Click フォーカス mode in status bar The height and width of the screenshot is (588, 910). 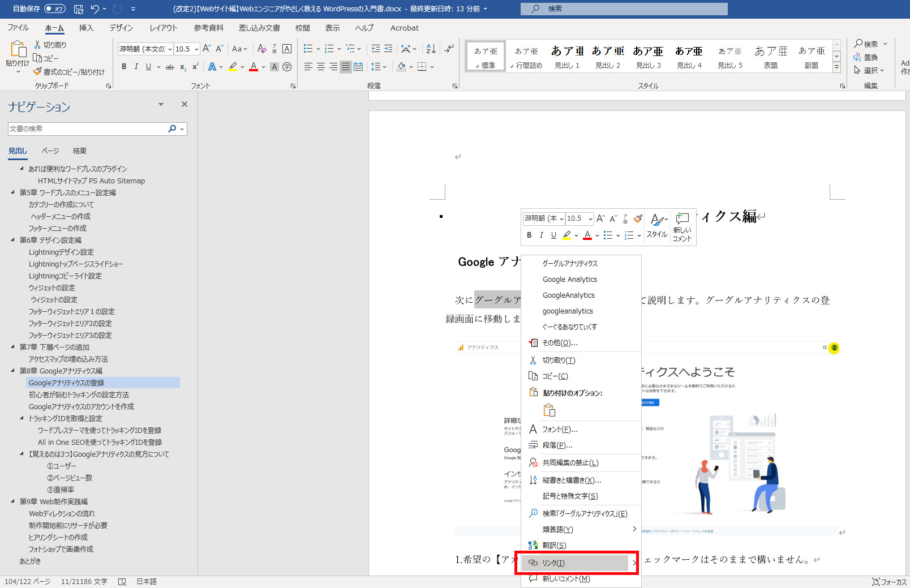point(890,582)
